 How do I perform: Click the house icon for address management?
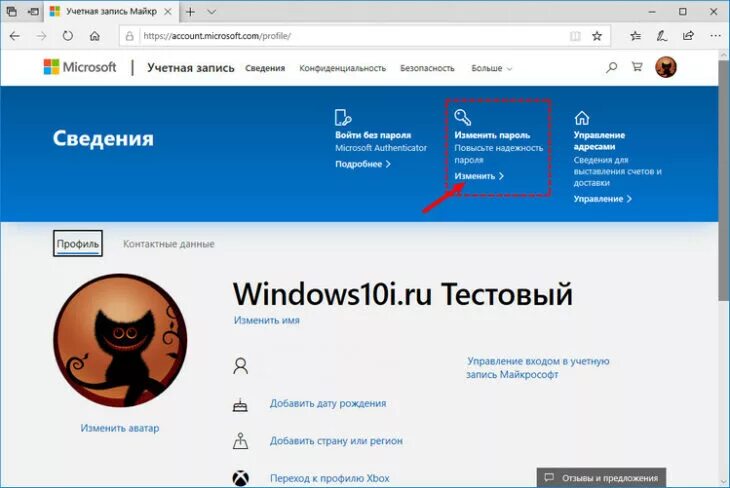[582, 118]
